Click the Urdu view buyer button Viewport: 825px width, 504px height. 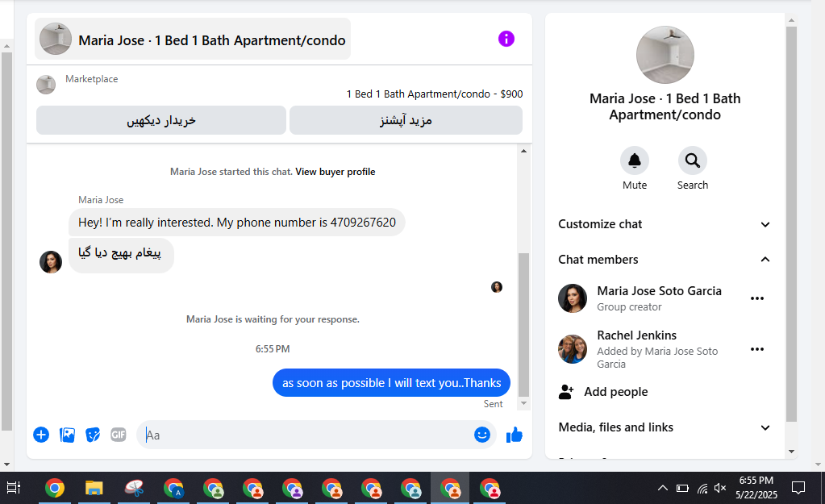point(161,120)
